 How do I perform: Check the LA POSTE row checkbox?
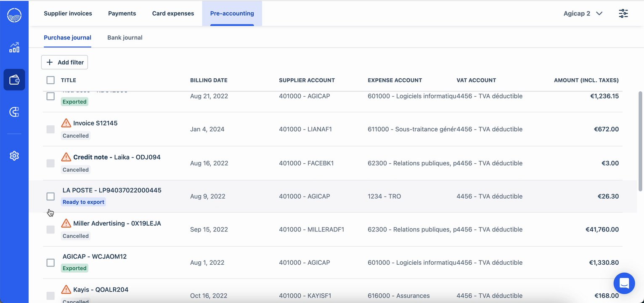coord(50,197)
